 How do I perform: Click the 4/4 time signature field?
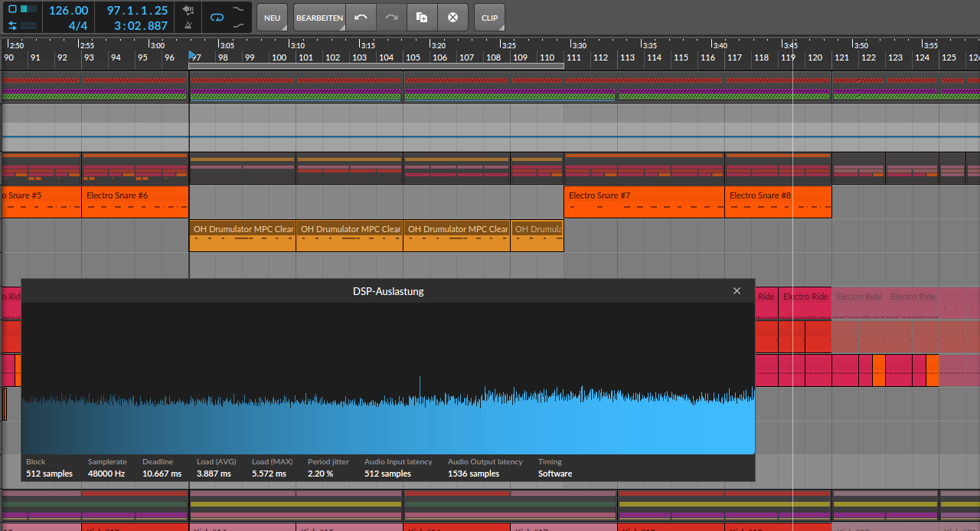point(77,25)
